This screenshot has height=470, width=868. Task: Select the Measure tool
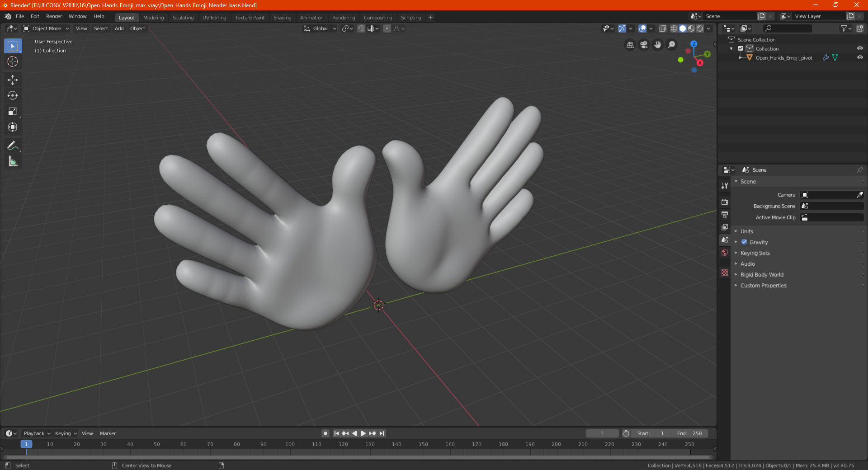pos(13,161)
